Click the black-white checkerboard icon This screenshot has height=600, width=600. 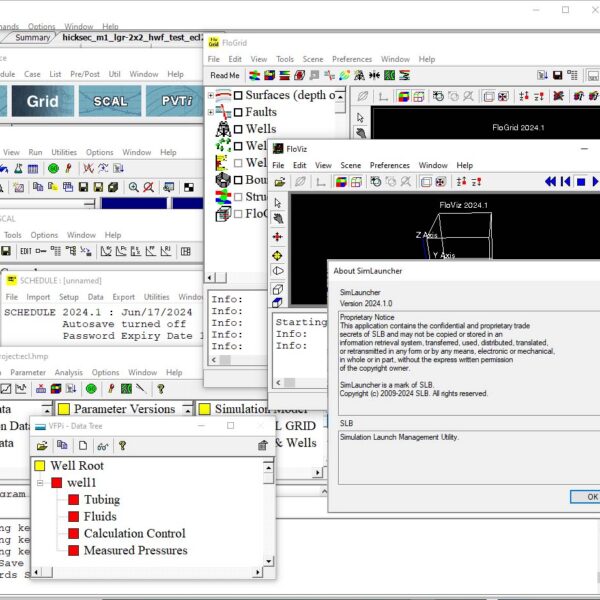(x=189, y=187)
